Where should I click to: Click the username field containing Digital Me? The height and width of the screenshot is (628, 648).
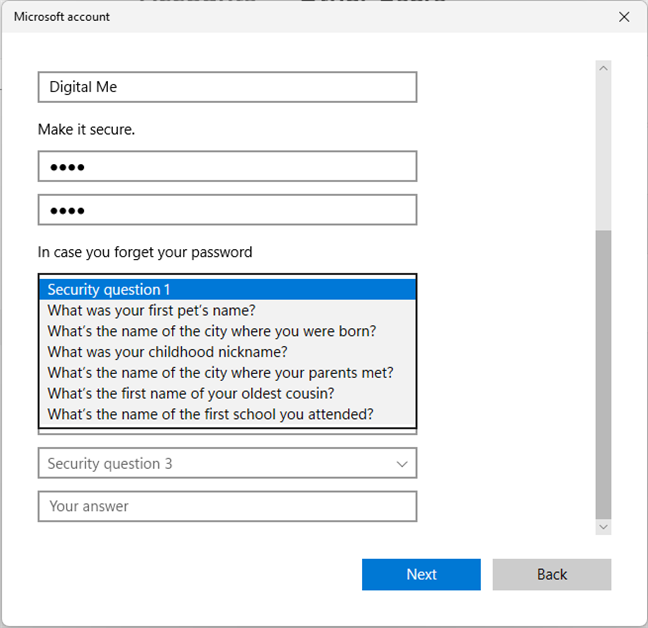(227, 87)
